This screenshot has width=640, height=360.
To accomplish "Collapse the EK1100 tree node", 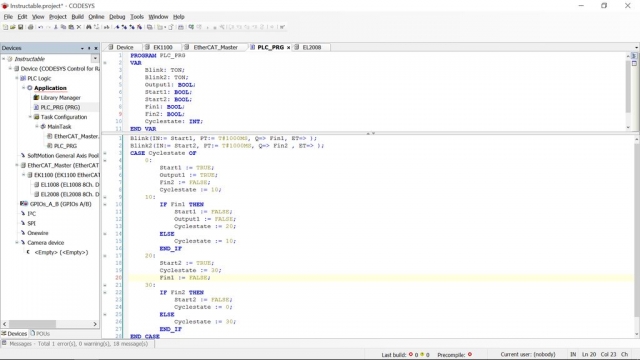I will (23, 175).
